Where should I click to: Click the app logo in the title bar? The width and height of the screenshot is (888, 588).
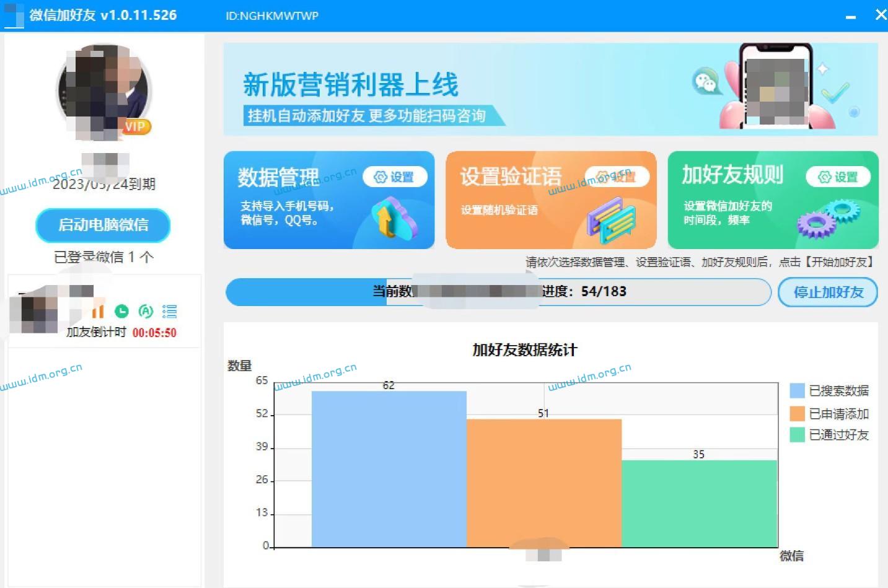pyautogui.click(x=14, y=15)
